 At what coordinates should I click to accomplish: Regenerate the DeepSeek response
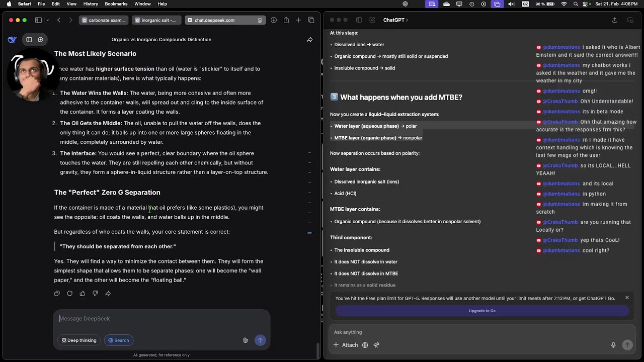click(x=70, y=294)
